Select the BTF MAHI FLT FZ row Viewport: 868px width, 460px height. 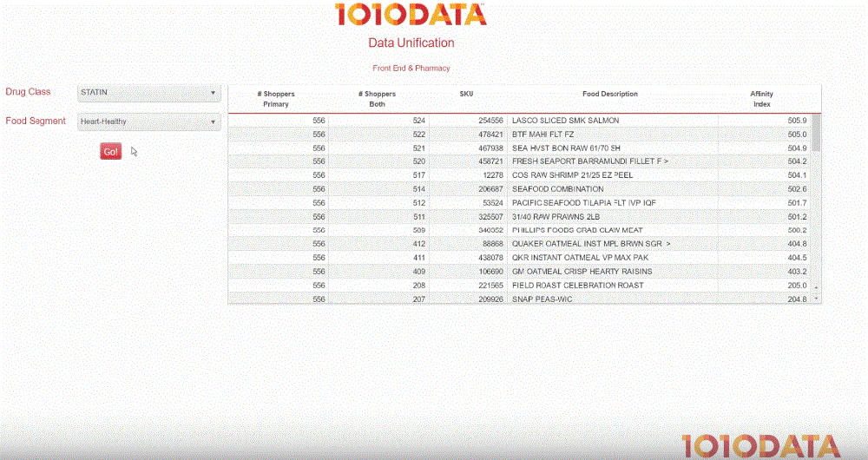pyautogui.click(x=520, y=135)
